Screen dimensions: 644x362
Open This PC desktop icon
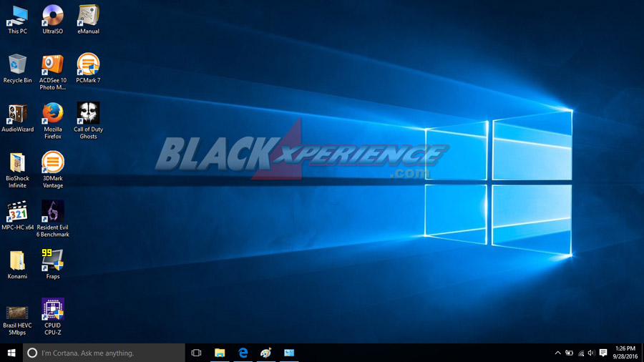[x=18, y=19]
